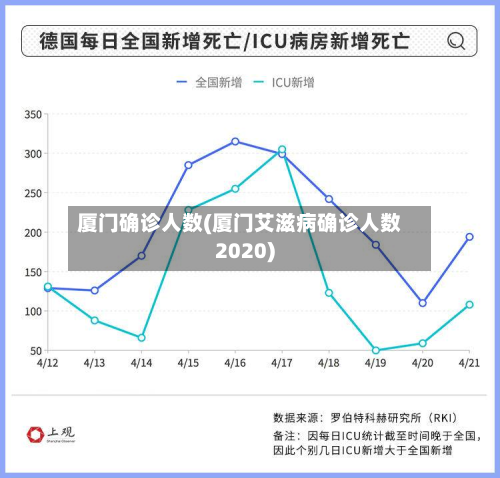This screenshot has width=500, height=478.
Task: Click the 上观 red hexagon logo
Action: pyautogui.click(x=35, y=434)
